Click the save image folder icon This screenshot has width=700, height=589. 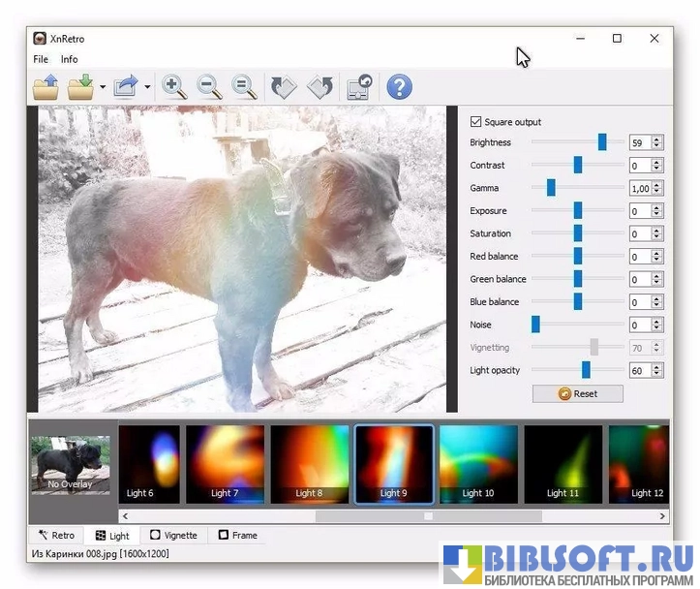pyautogui.click(x=81, y=88)
